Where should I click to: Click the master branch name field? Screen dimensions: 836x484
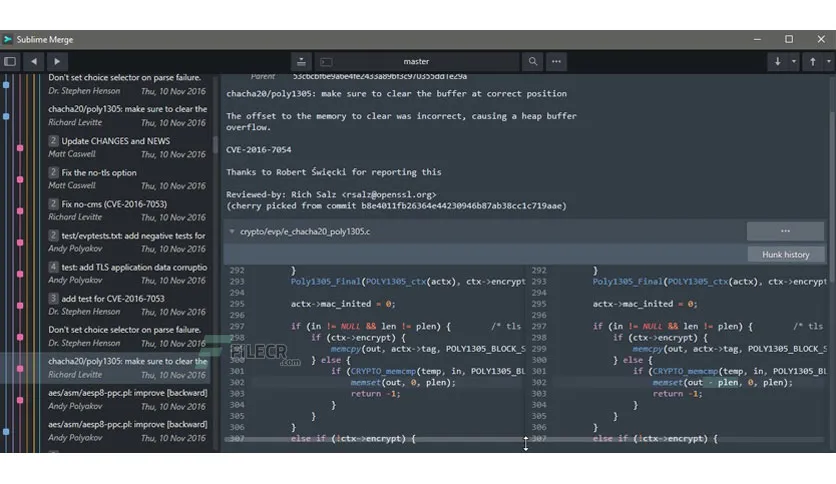pos(416,61)
